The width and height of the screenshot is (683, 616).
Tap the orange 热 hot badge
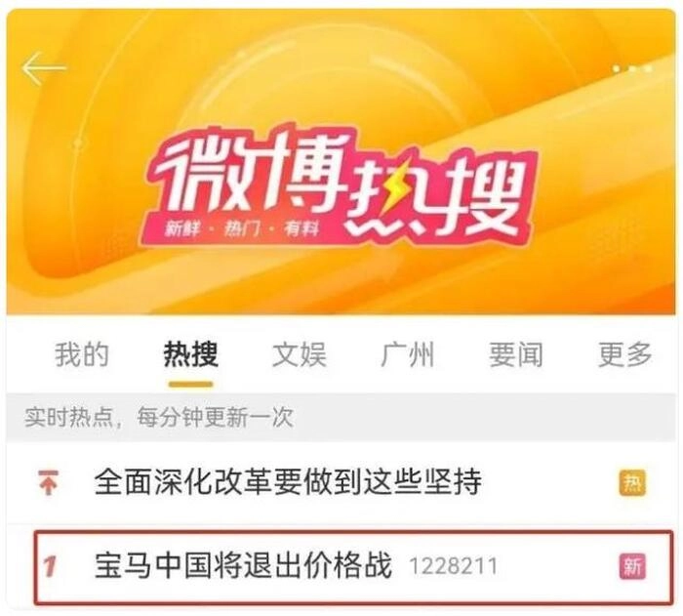click(x=632, y=482)
